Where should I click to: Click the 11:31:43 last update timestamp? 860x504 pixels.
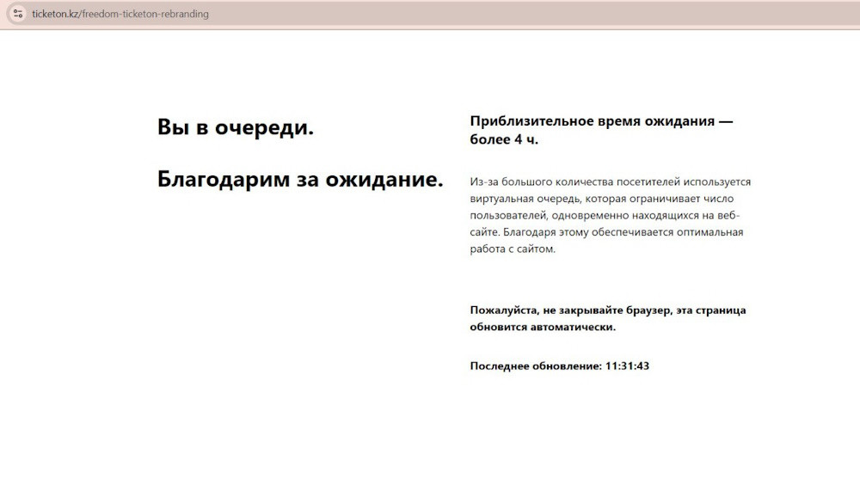tap(627, 366)
